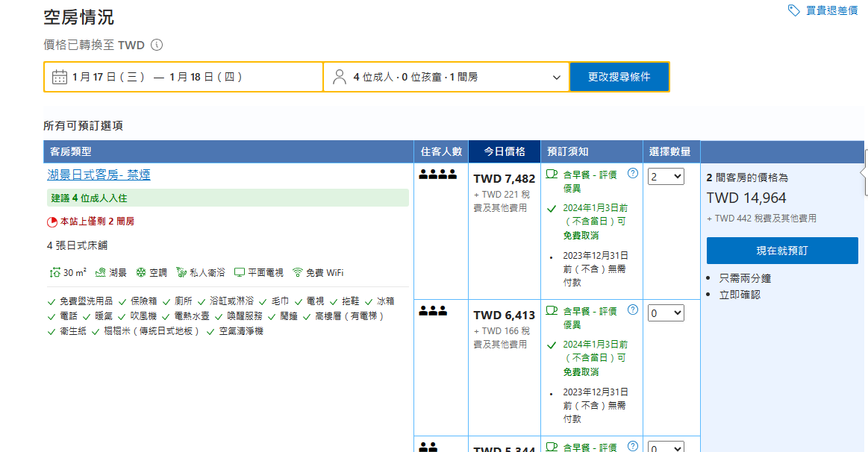Click the 現在就預訂 reserve button

(x=782, y=251)
